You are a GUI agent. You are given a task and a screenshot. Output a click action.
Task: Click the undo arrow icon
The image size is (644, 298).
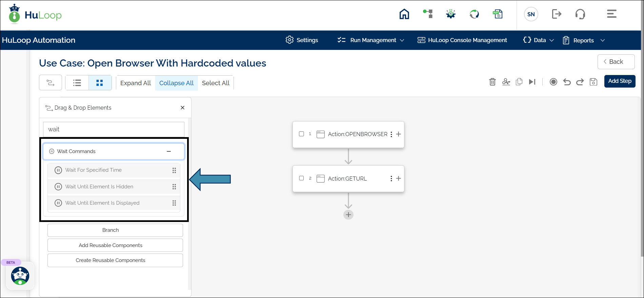coord(567,82)
